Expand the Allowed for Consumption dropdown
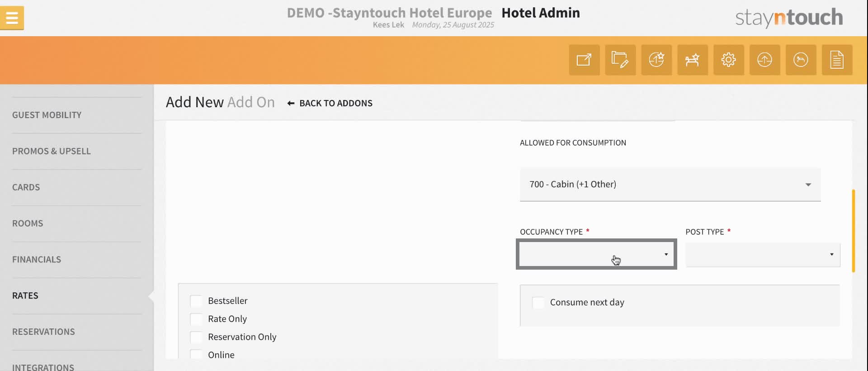The height and width of the screenshot is (371, 868). point(670,185)
